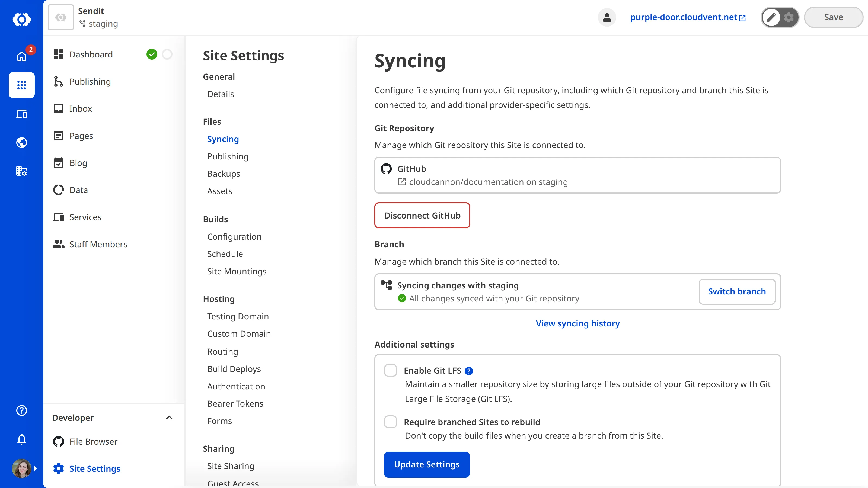The image size is (868, 488).
Task: Click the GitHub octocat icon in repository card
Action: tap(386, 169)
